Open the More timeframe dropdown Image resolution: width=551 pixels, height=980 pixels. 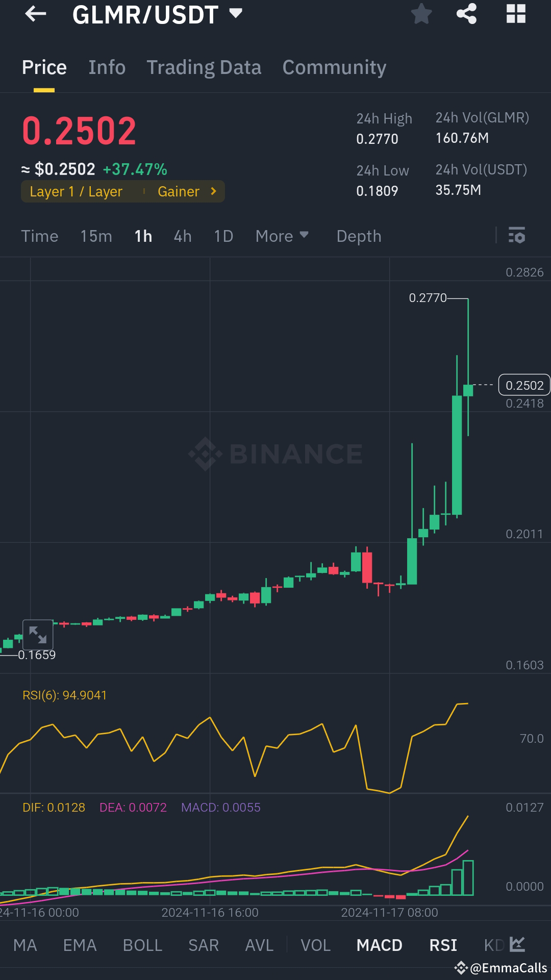(x=282, y=236)
